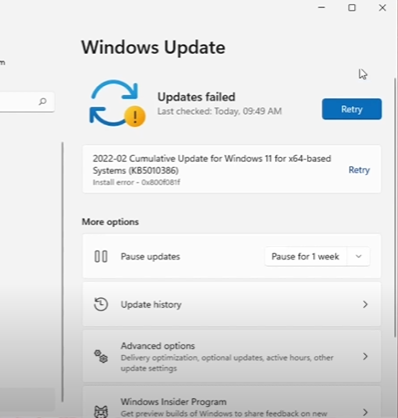Click the search magnifier icon
This screenshot has width=398, height=418.
click(x=42, y=101)
